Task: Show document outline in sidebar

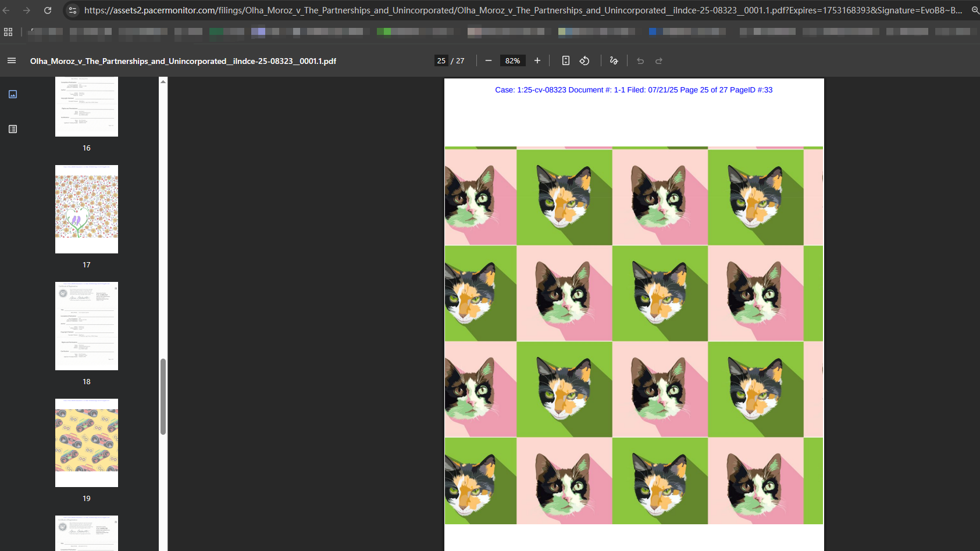Action: (x=13, y=129)
